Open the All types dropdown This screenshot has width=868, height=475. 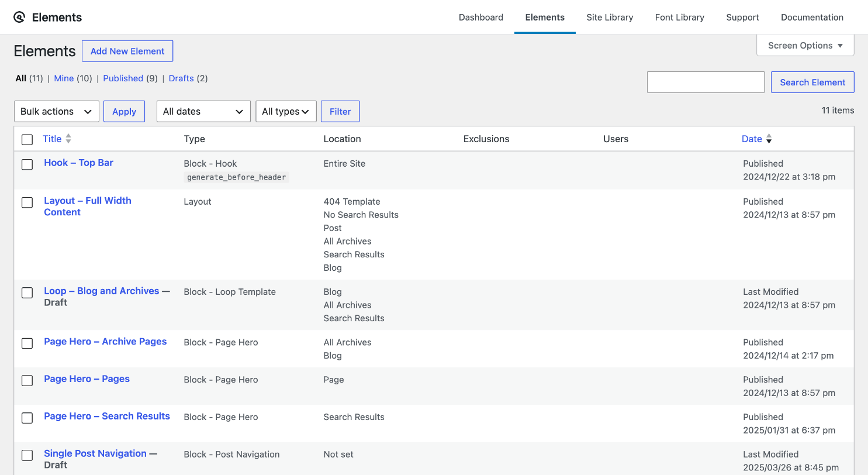tap(286, 111)
